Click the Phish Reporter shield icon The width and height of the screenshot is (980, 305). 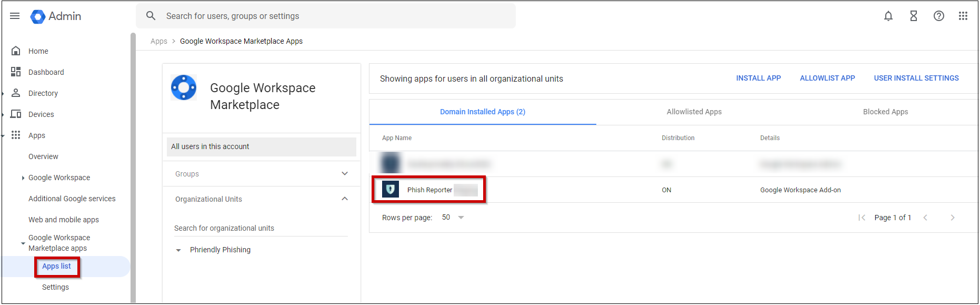coord(391,190)
